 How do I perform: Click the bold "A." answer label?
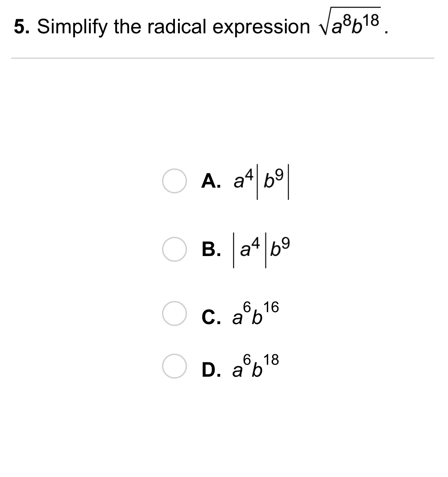click(211, 181)
